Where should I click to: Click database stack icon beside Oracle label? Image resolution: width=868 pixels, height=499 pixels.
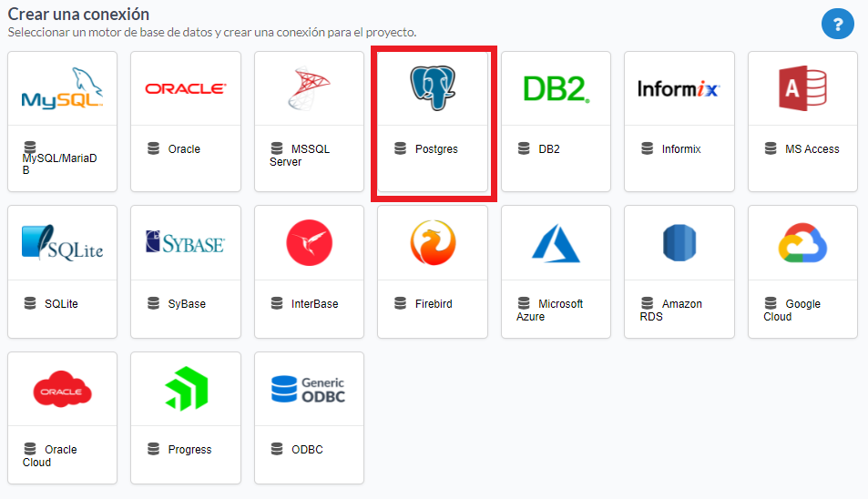click(x=153, y=148)
